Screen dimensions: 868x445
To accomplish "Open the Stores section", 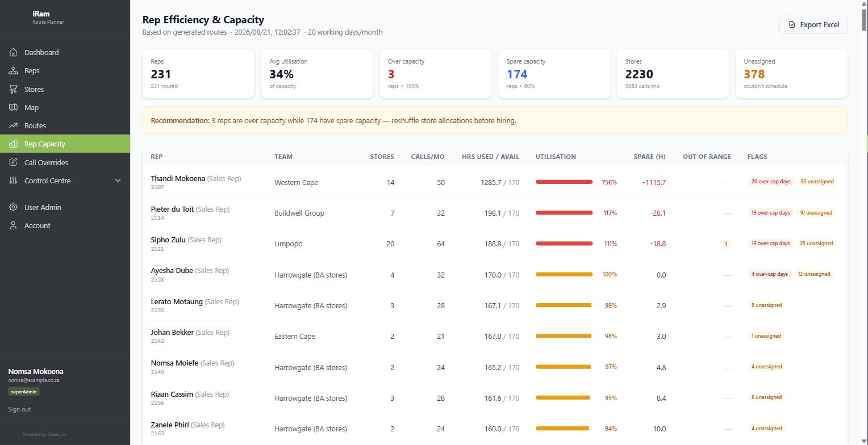I will 65,89.
